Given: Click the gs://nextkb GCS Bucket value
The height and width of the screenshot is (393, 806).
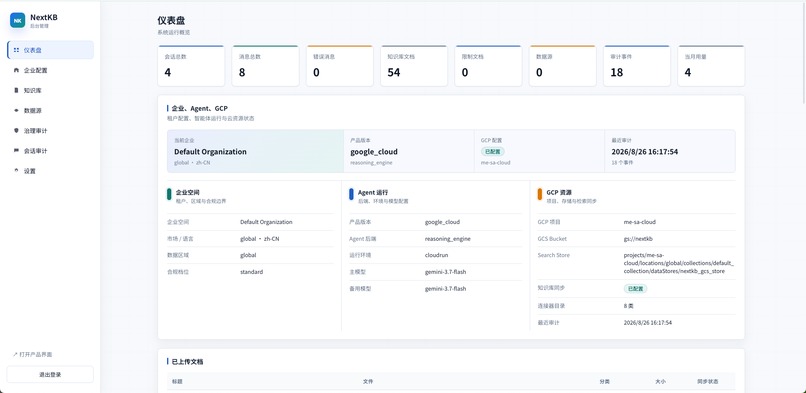Looking at the screenshot, I should 638,239.
